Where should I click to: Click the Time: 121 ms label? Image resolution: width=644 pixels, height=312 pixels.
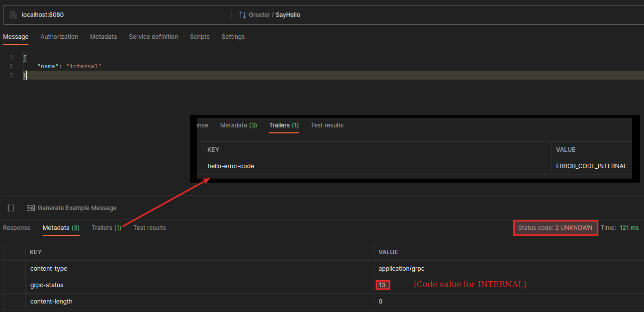[620, 228]
